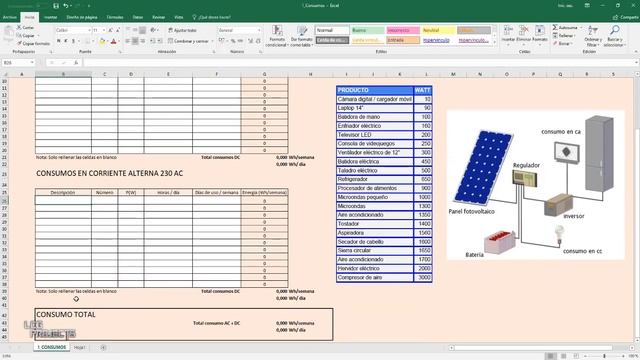The width and height of the screenshot is (640, 360).
Task: Switch to the Vista tab
Action: coord(179,17)
